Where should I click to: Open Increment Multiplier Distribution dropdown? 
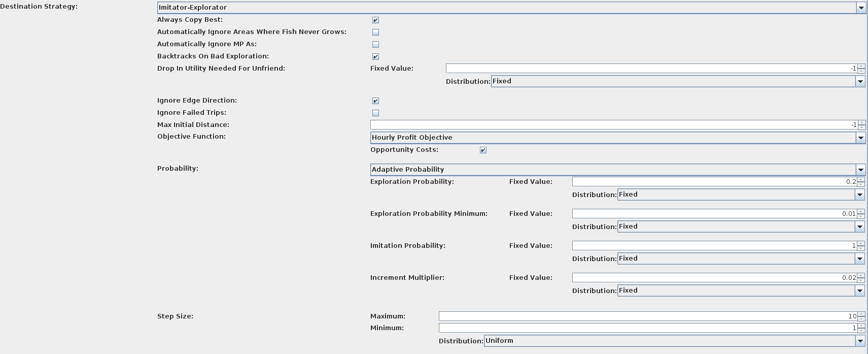point(741,291)
